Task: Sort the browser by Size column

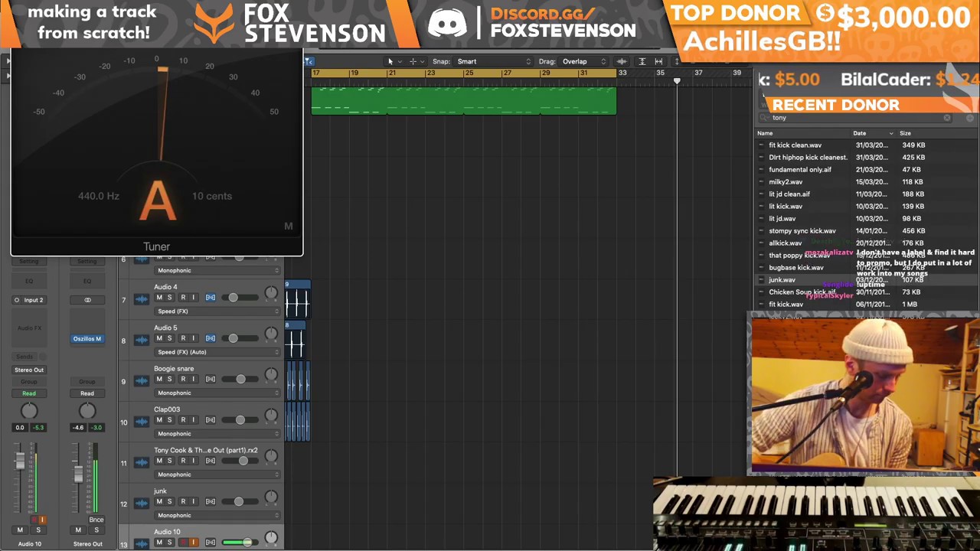Action: pos(936,133)
